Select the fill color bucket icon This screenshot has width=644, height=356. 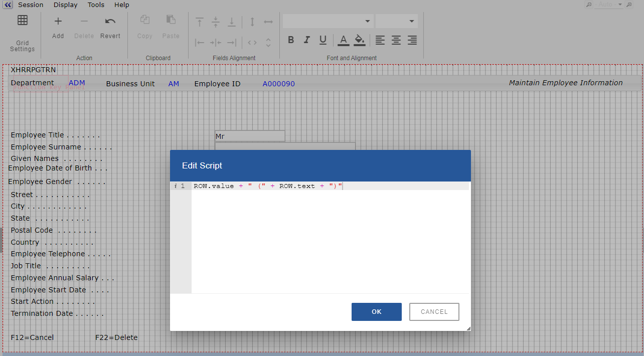coord(359,40)
